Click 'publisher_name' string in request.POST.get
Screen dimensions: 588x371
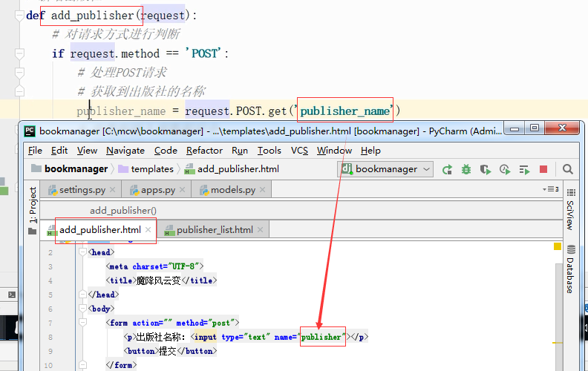pyautogui.click(x=345, y=111)
